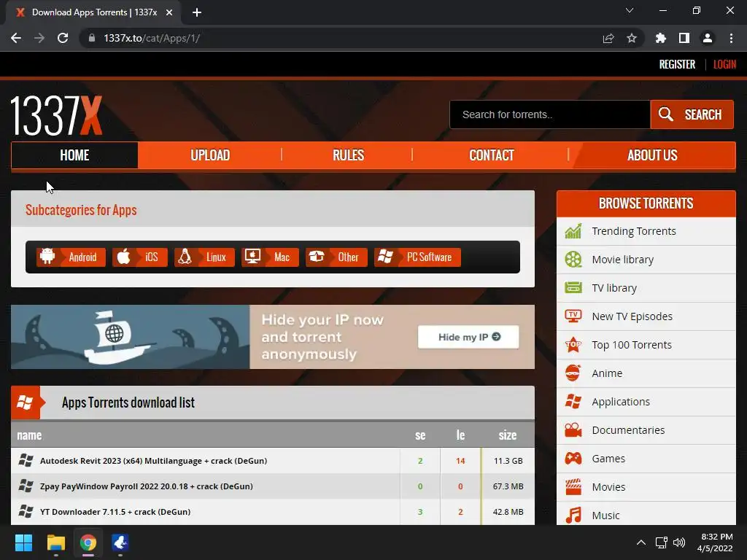Click the 11.3 GB size cell
Viewport: 747px width, 560px height.
click(x=508, y=461)
